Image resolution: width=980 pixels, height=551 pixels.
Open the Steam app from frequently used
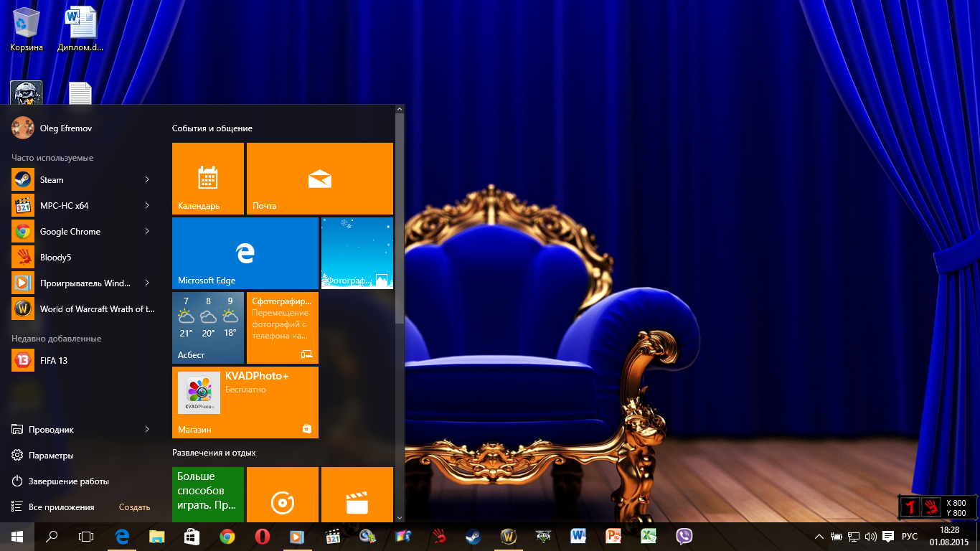pyautogui.click(x=52, y=180)
